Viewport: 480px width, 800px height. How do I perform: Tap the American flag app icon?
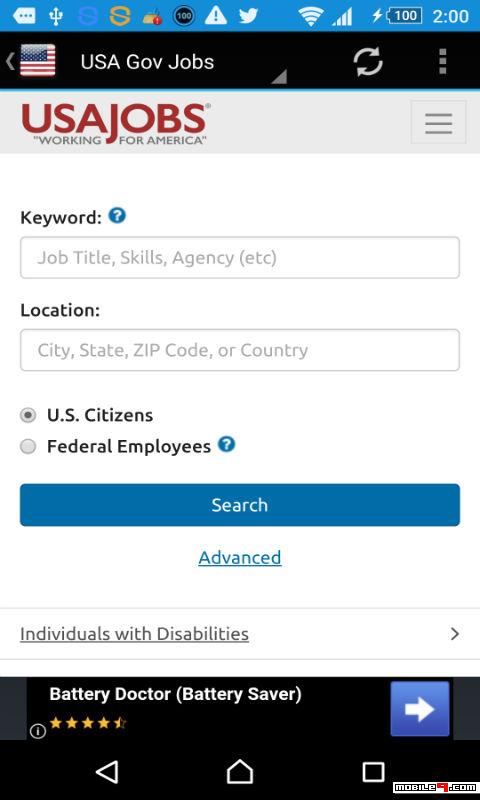coord(37,61)
